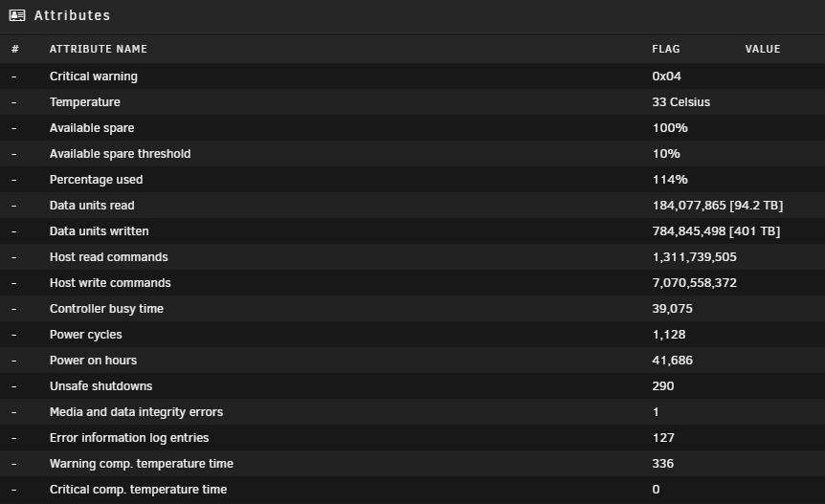Click the VALUE column header
Image resolution: width=825 pixels, height=504 pixels.
[x=763, y=49]
